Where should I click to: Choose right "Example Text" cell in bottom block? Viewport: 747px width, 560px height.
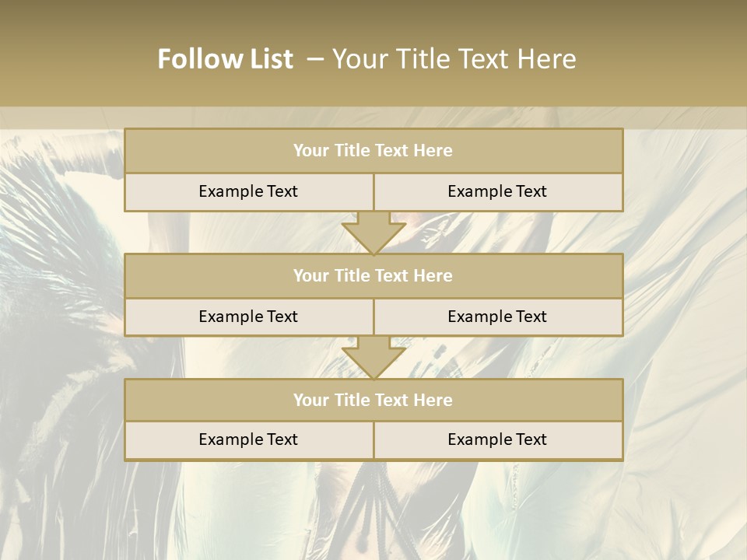[x=497, y=439]
